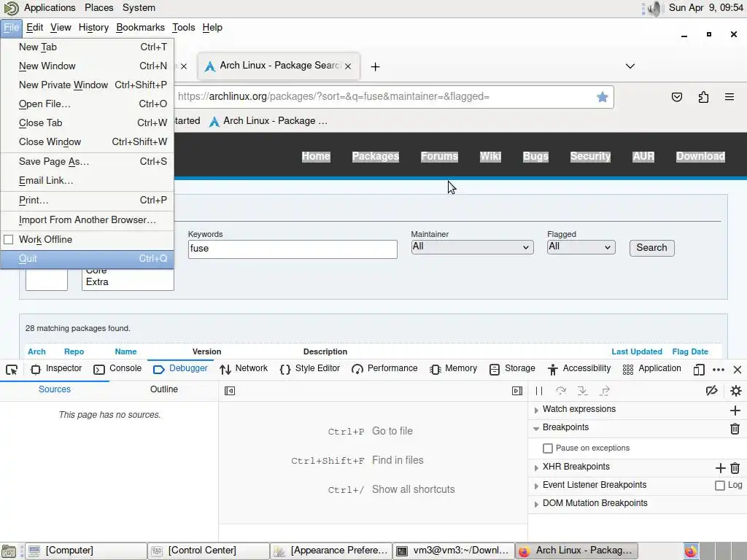Close the Arch Linux Package Search tab
Image resolution: width=747 pixels, height=560 pixels.
(x=348, y=66)
